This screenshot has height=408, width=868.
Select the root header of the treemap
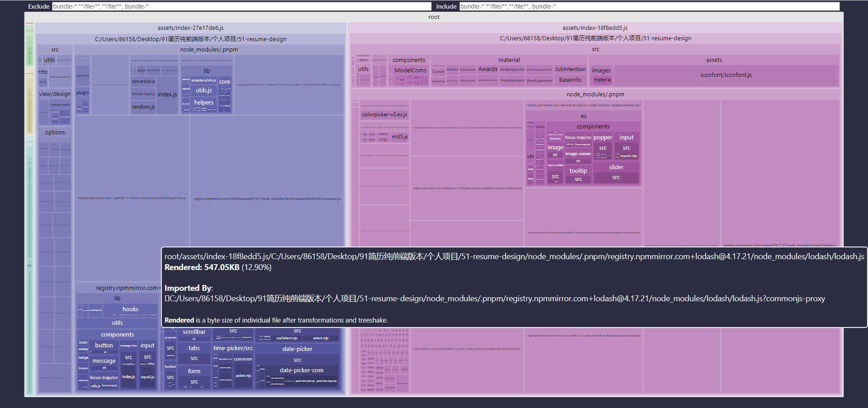click(434, 17)
